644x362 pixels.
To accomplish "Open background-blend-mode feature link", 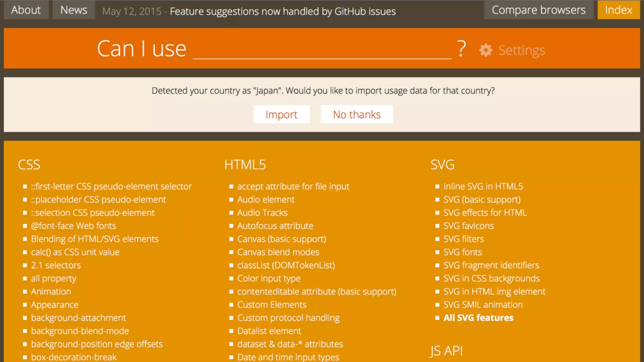I will click(80, 331).
